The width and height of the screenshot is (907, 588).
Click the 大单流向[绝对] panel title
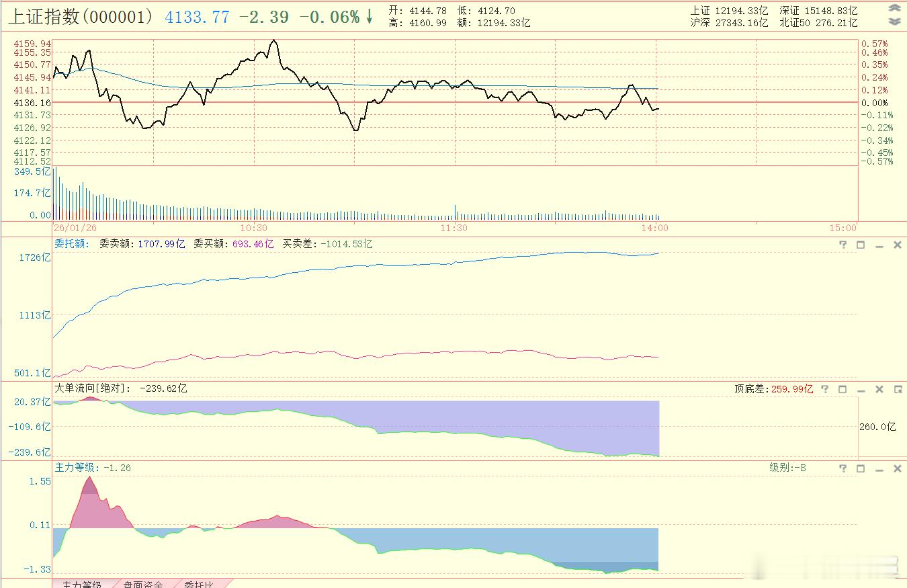pos(93,388)
